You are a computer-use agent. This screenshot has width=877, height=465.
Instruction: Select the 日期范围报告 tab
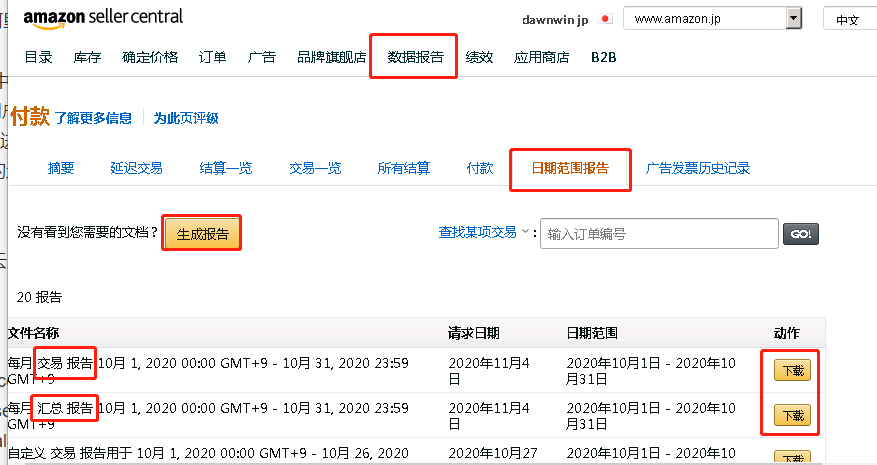pos(570,168)
